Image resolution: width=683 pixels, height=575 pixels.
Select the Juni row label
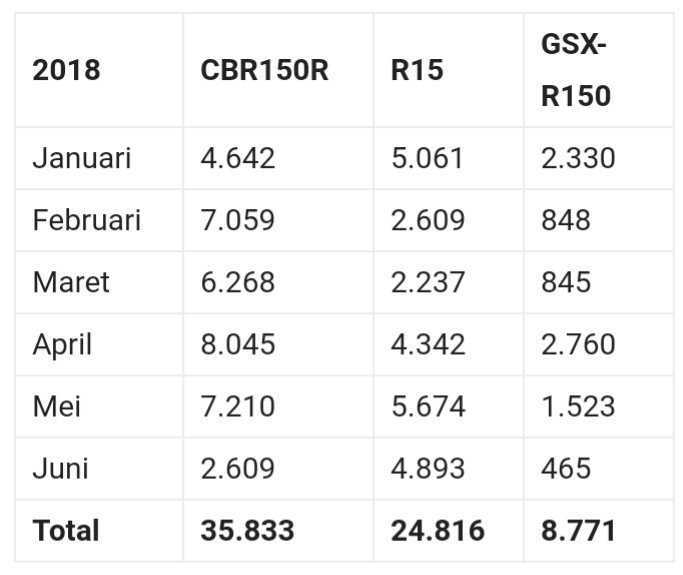(59, 468)
